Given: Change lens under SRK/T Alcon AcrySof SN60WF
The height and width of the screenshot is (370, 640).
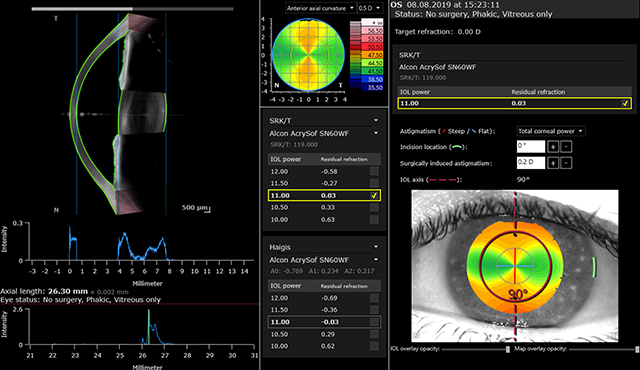Looking at the screenshot, I should (376, 133).
